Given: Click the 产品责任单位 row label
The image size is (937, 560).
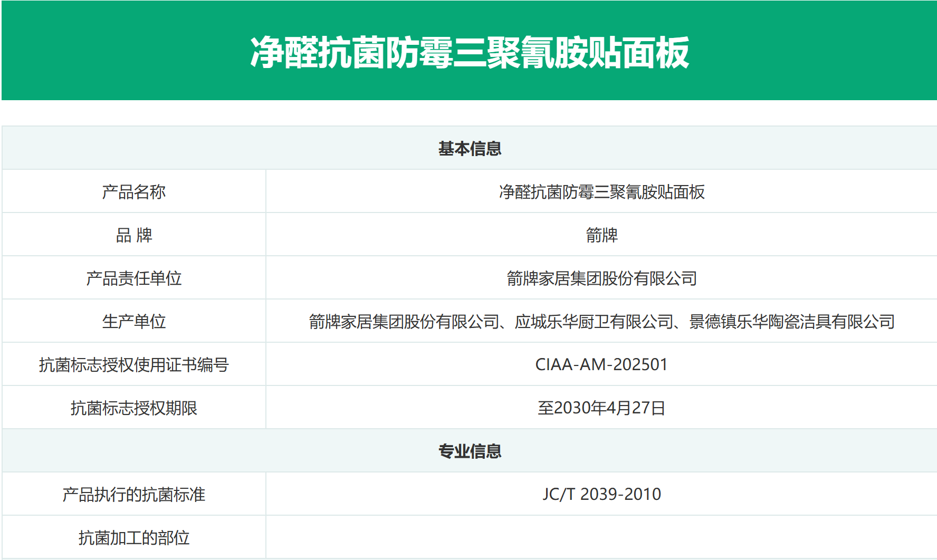Looking at the screenshot, I should (x=134, y=278).
